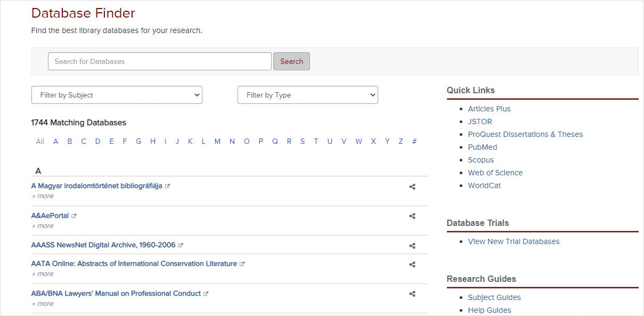The width and height of the screenshot is (644, 316).
Task: Click the Search button
Action: [x=291, y=61]
